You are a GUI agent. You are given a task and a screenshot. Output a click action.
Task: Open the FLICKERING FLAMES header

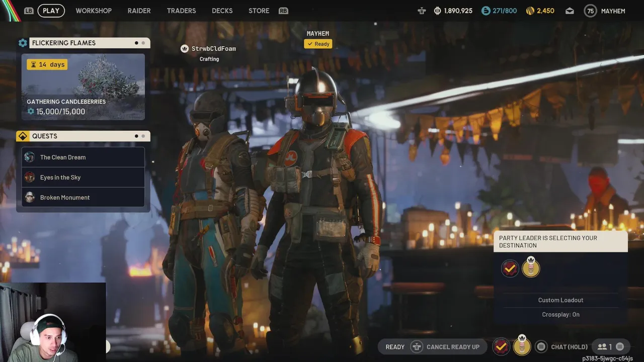(90, 43)
